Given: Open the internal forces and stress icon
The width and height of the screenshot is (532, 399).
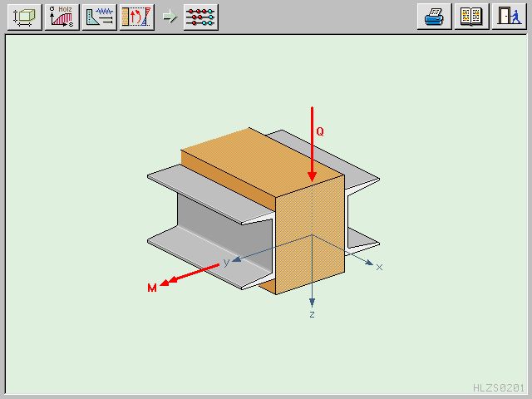Looking at the screenshot, I should pyautogui.click(x=136, y=17).
